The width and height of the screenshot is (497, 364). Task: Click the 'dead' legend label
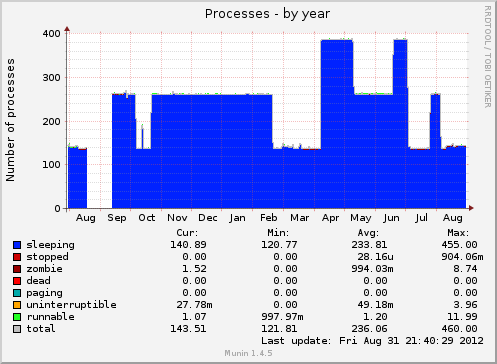click(x=38, y=281)
